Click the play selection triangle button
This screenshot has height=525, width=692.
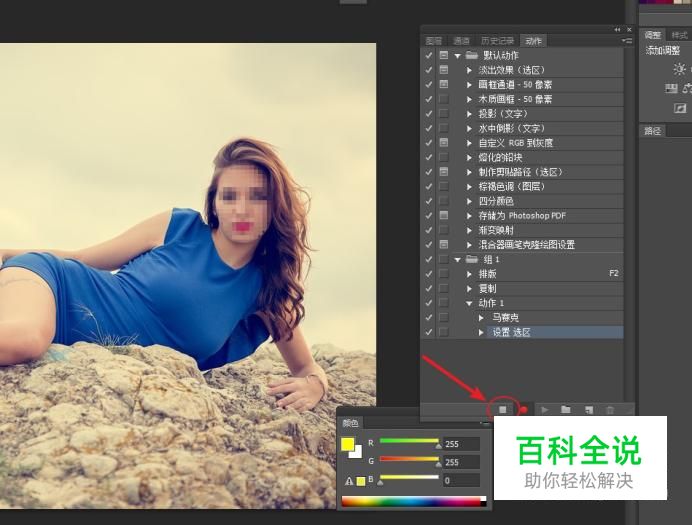click(x=545, y=410)
